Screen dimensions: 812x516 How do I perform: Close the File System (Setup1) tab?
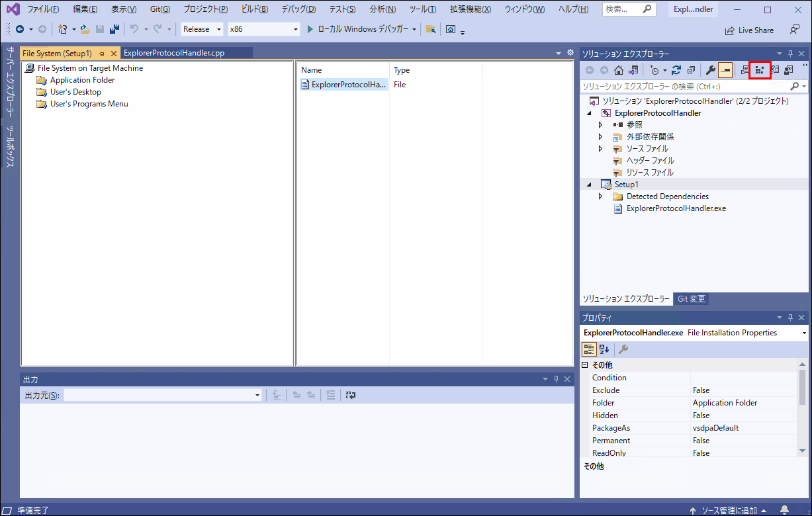point(114,53)
